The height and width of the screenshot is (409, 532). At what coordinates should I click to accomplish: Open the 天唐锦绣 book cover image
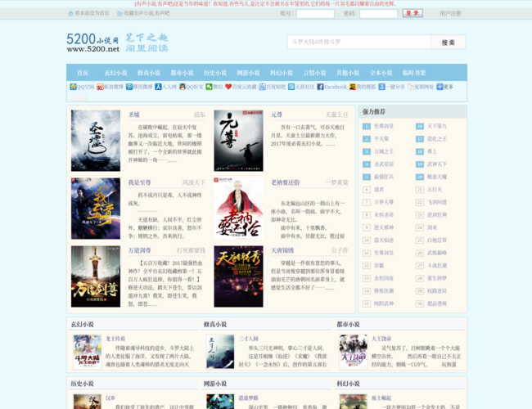click(238, 276)
